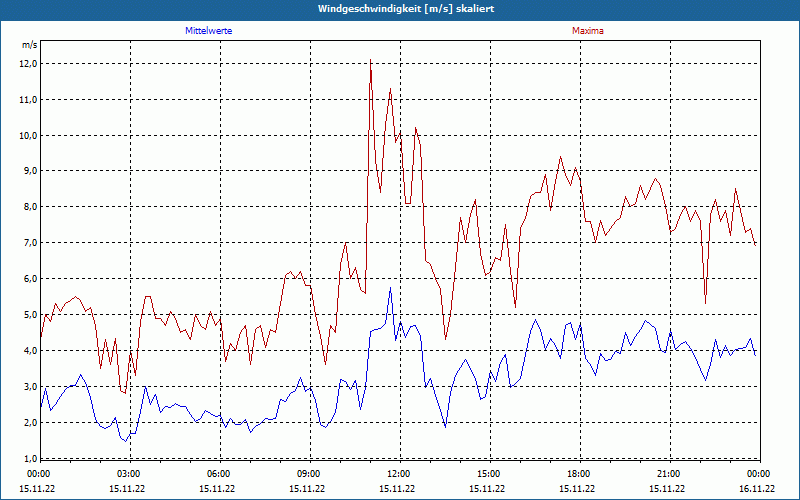The image size is (800, 500).
Task: Click the '03:00' time axis label
Action: [x=130, y=473]
